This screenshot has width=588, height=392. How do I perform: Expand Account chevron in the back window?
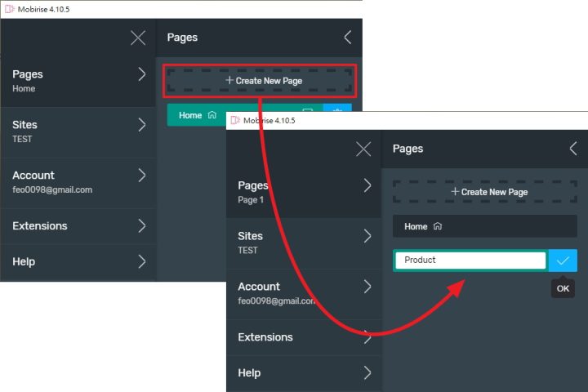[x=141, y=175]
